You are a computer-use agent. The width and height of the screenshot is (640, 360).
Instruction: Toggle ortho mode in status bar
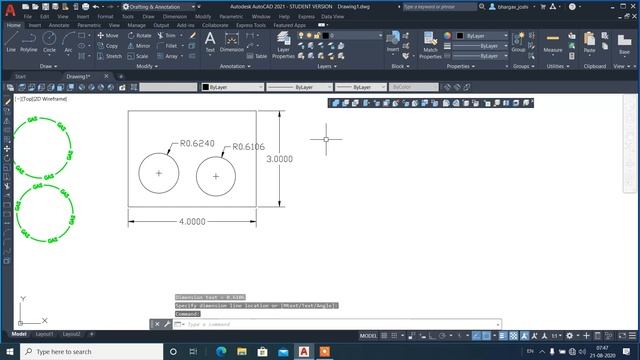432,336
